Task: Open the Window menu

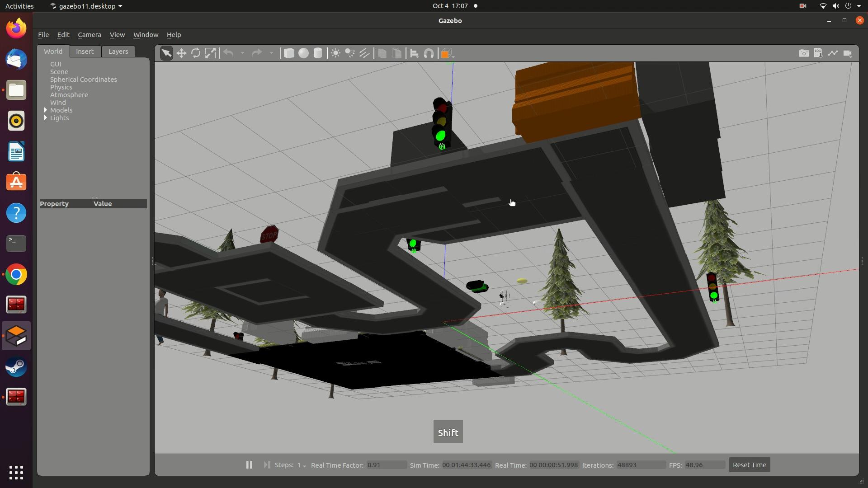Action: (146, 35)
